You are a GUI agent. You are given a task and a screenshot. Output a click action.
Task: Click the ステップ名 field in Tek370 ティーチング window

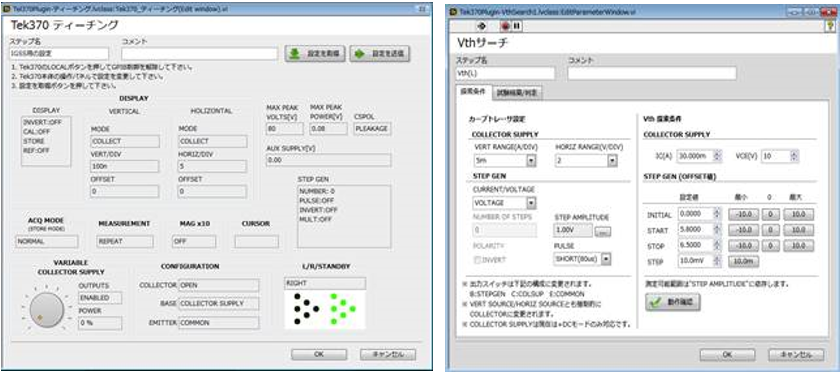(59, 54)
